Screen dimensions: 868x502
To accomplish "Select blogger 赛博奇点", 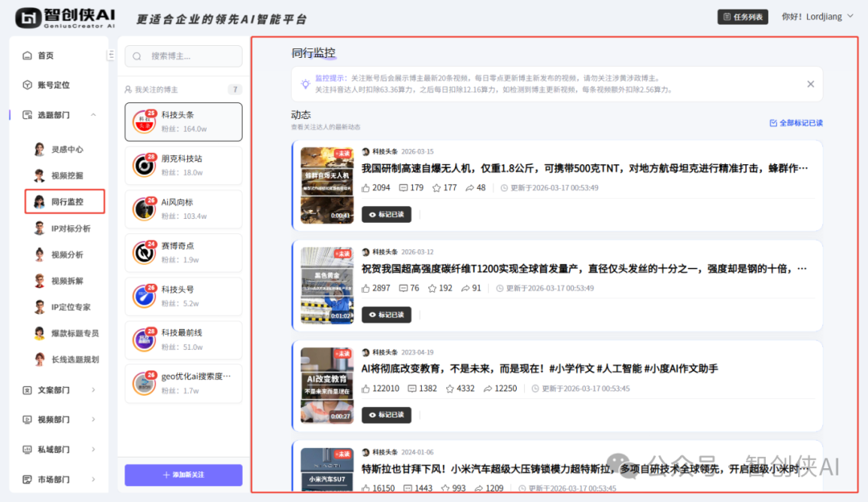I will (x=183, y=252).
